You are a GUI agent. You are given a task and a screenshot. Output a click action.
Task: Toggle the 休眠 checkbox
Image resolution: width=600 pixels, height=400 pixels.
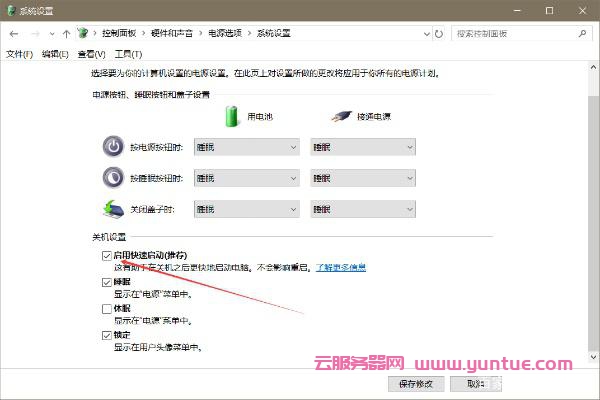[x=107, y=309]
